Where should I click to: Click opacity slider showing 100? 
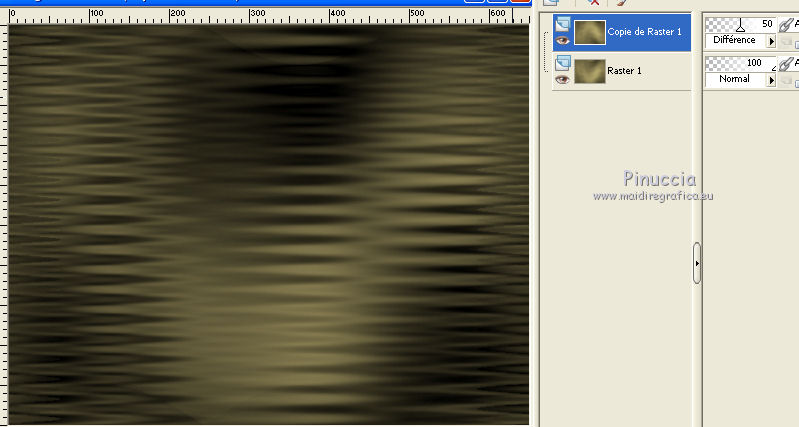(740, 63)
